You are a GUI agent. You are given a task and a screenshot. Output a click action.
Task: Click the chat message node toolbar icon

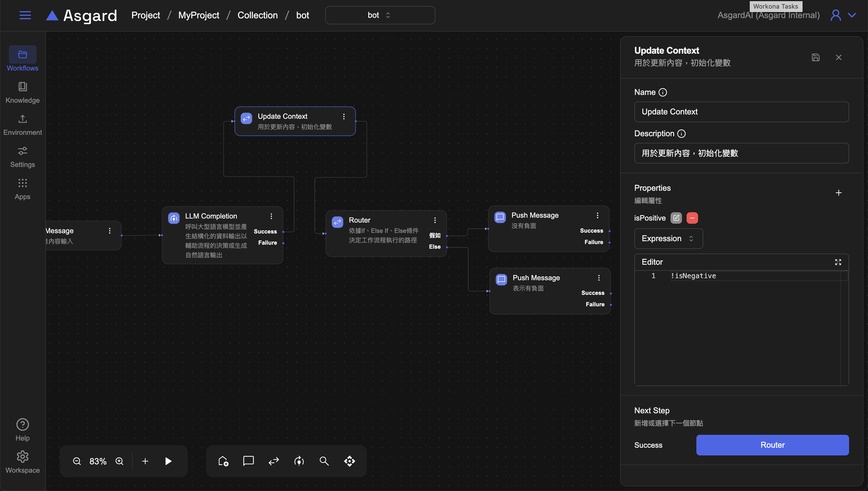coord(248,461)
